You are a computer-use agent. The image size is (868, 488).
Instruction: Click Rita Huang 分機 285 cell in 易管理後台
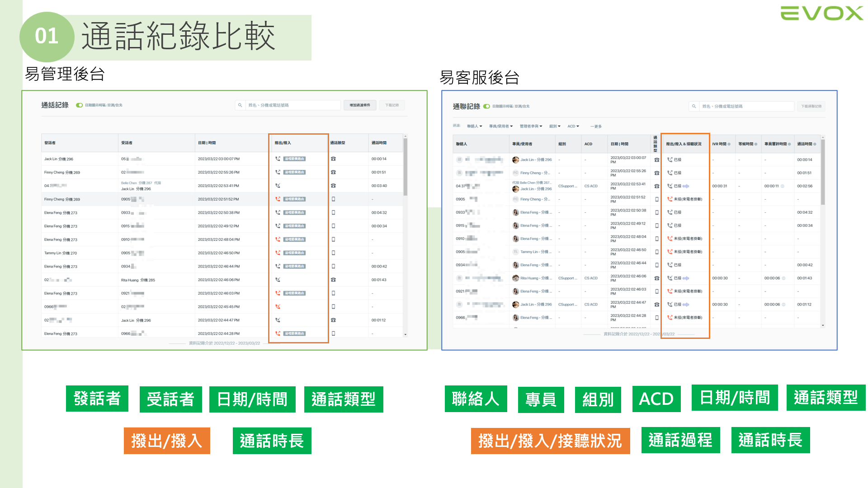click(x=138, y=280)
